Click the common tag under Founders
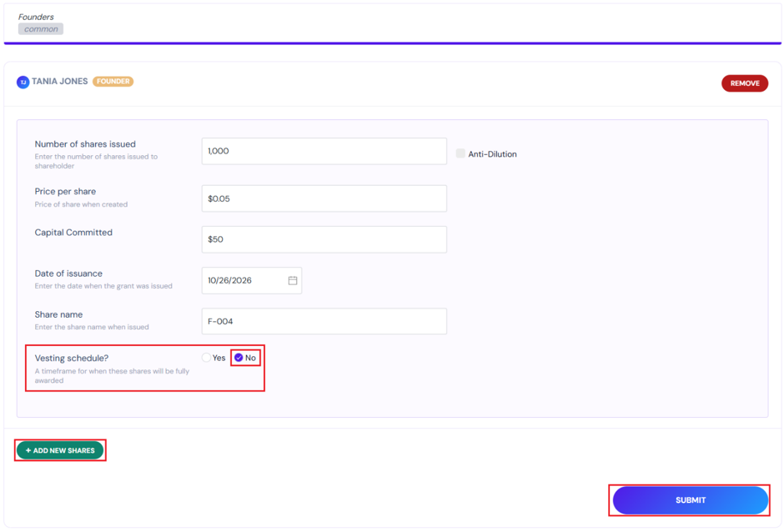The height and width of the screenshot is (532, 784). (41, 29)
